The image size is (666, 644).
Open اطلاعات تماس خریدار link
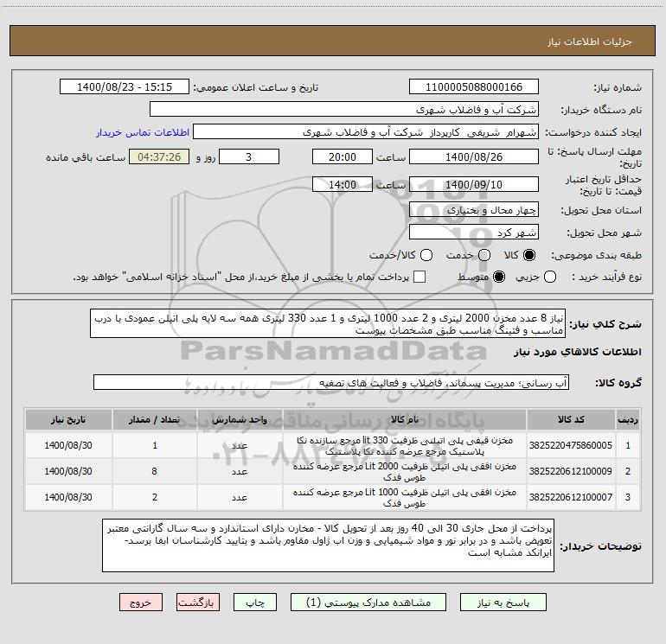coord(143,132)
